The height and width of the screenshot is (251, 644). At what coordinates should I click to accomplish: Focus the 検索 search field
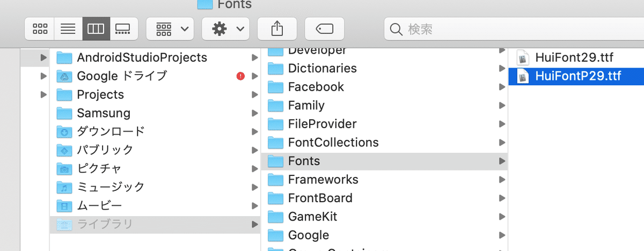(x=514, y=28)
